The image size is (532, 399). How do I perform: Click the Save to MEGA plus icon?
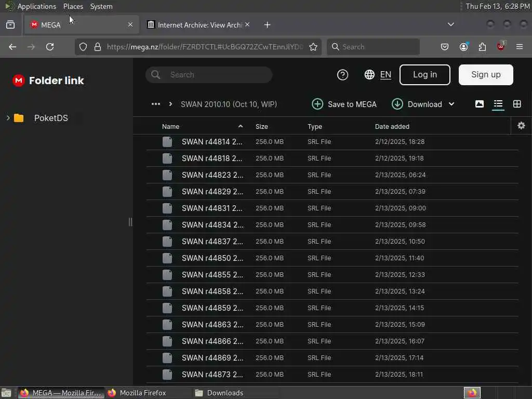tap(317, 104)
